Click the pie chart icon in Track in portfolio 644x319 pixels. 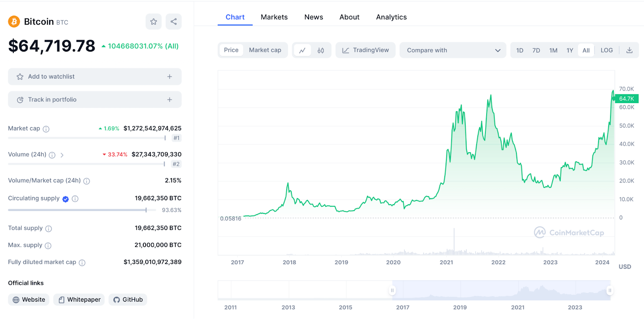[20, 99]
